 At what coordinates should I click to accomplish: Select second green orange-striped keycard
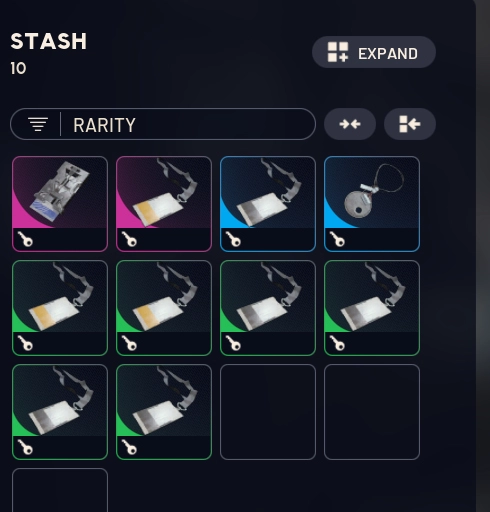pos(164,308)
